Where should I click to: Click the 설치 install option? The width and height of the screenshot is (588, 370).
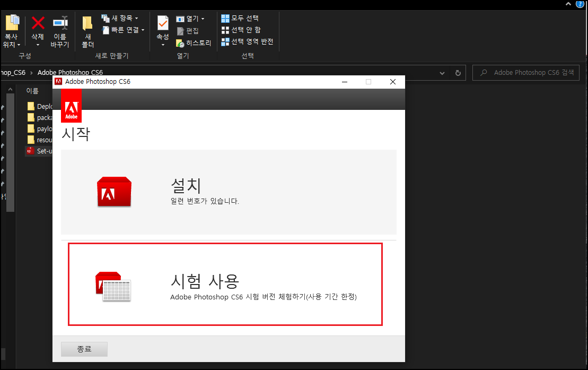click(x=229, y=192)
